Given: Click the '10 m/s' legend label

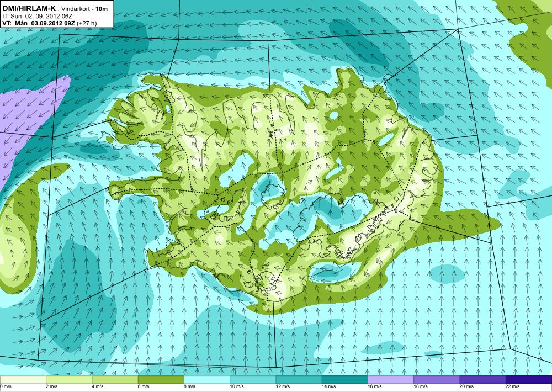Looking at the screenshot, I should (237, 386).
